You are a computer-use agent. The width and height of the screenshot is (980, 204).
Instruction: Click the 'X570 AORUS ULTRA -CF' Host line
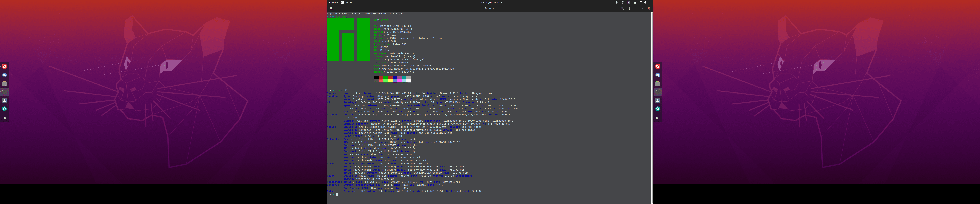pyautogui.click(x=394, y=29)
